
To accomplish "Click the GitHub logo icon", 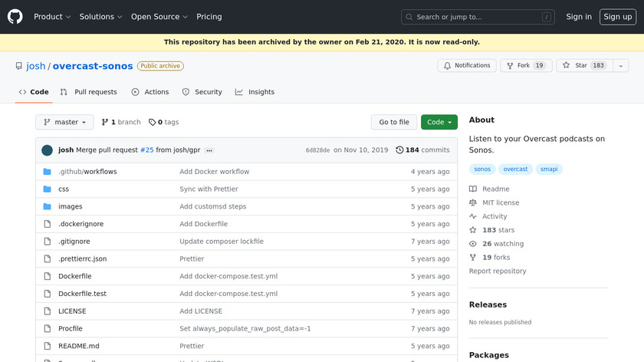I will [15, 17].
